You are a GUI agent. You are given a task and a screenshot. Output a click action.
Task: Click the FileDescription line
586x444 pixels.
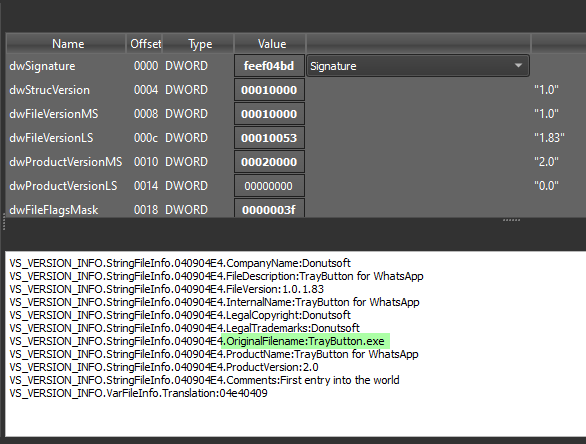(x=216, y=276)
